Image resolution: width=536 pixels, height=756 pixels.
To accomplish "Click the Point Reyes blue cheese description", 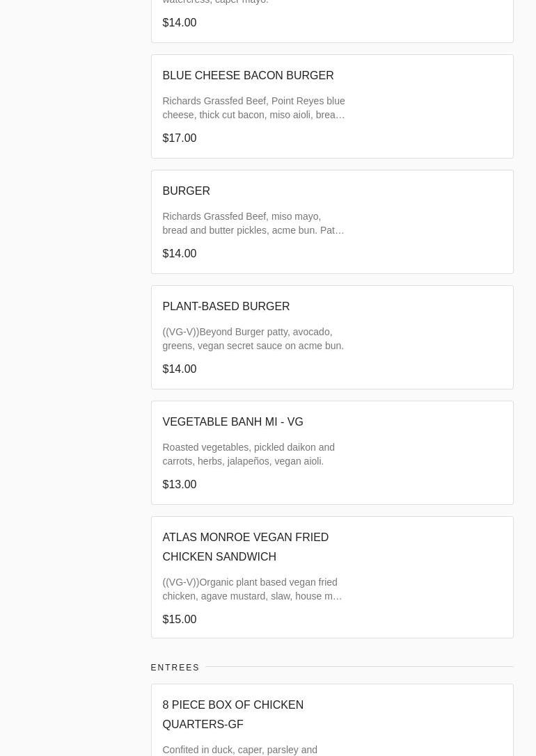I will click(x=253, y=108).
